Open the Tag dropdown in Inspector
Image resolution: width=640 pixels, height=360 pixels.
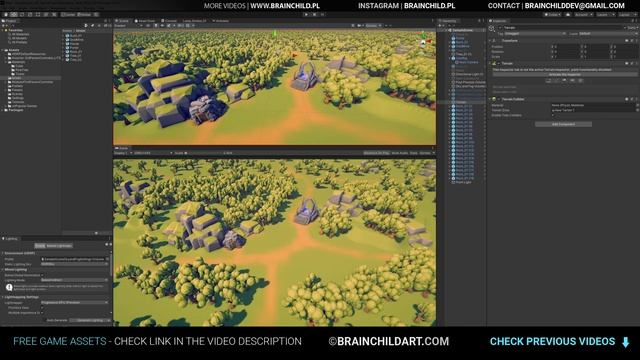coord(536,34)
